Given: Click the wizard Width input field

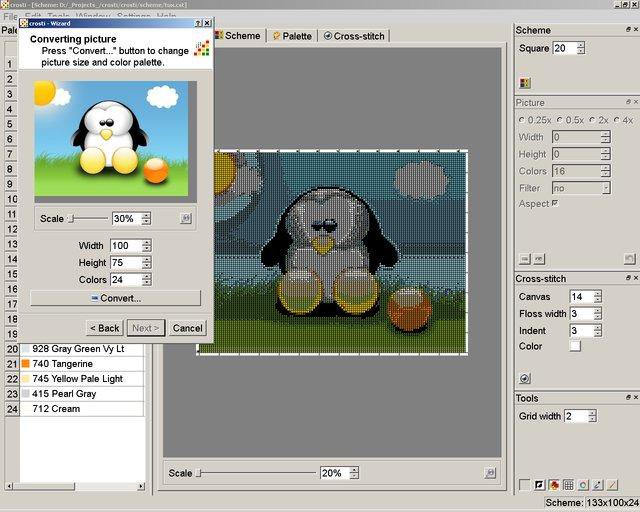Looking at the screenshot, I should pos(126,245).
